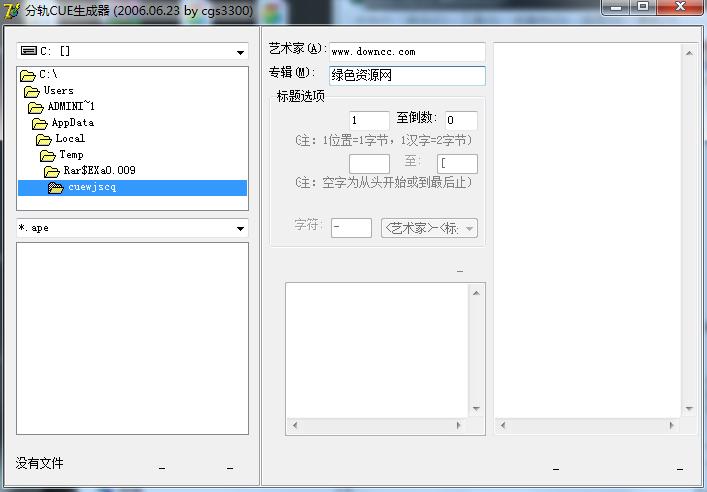Click inside the empty file list box
The image size is (707, 492).
click(133, 338)
